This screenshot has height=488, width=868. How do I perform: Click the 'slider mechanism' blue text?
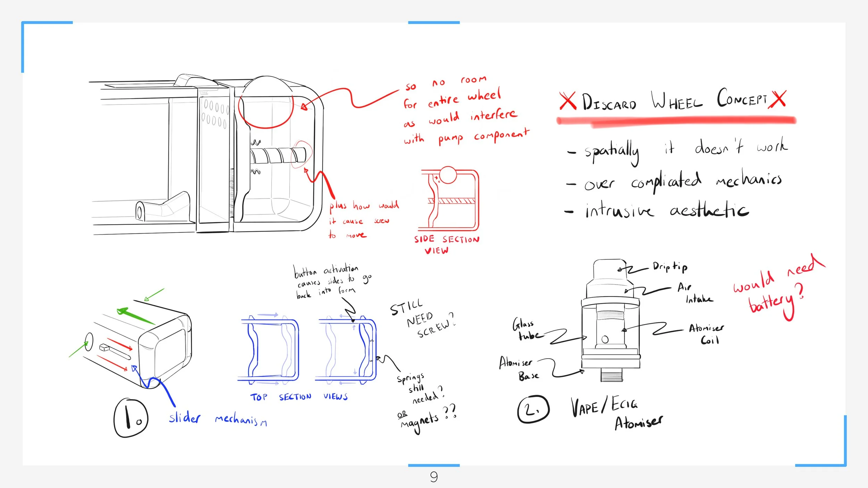(x=218, y=419)
